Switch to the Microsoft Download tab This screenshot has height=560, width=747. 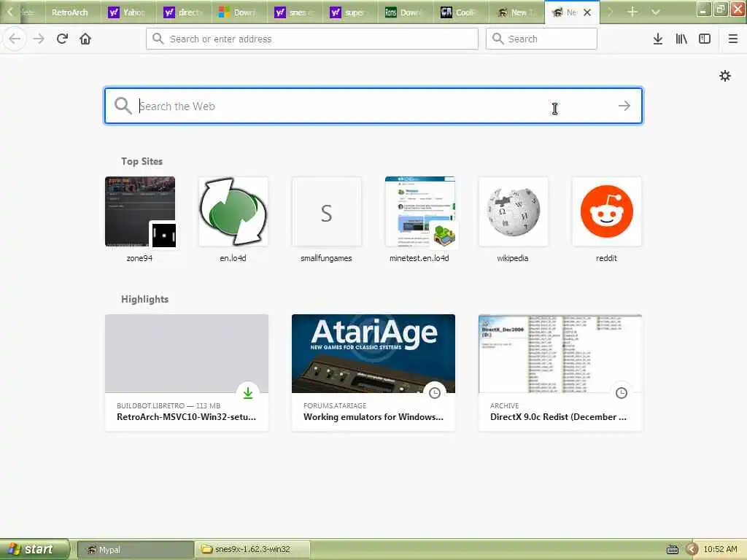pos(239,12)
